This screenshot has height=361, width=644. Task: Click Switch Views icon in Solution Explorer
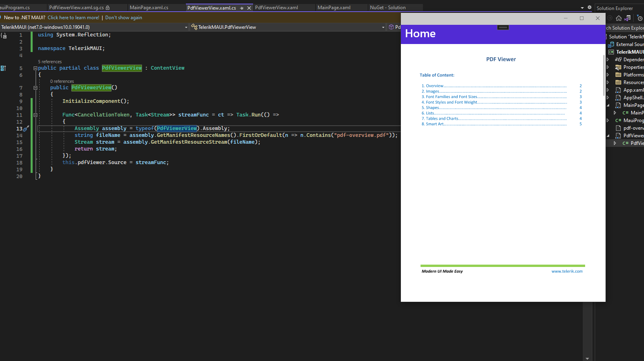click(628, 18)
